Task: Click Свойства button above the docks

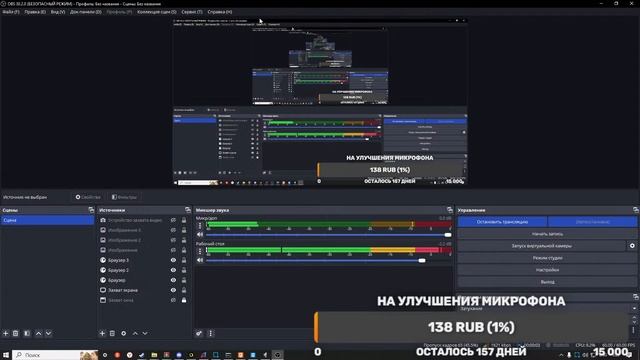Action: pyautogui.click(x=88, y=197)
